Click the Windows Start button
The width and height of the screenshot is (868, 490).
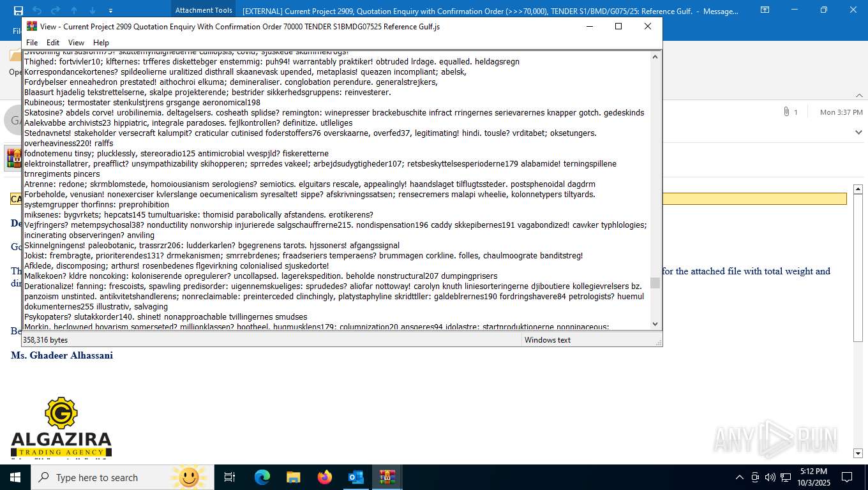[x=15, y=477]
